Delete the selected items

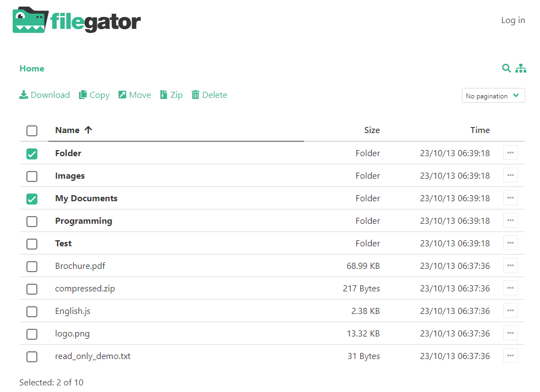click(x=209, y=95)
